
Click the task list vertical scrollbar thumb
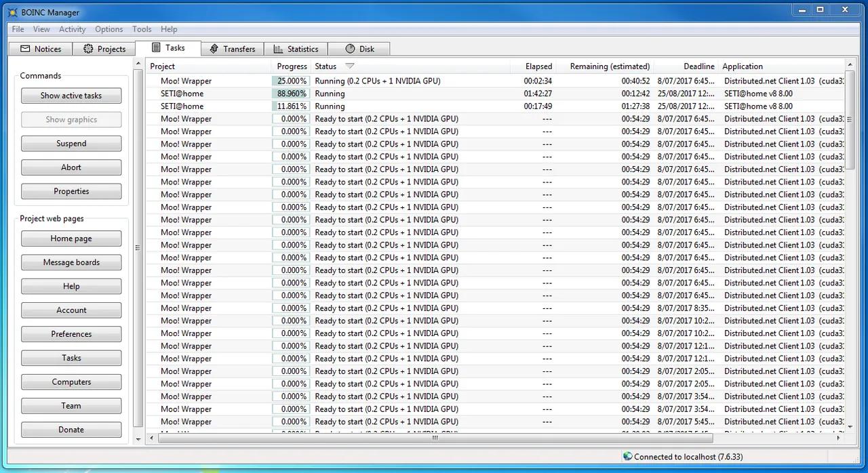(850, 120)
